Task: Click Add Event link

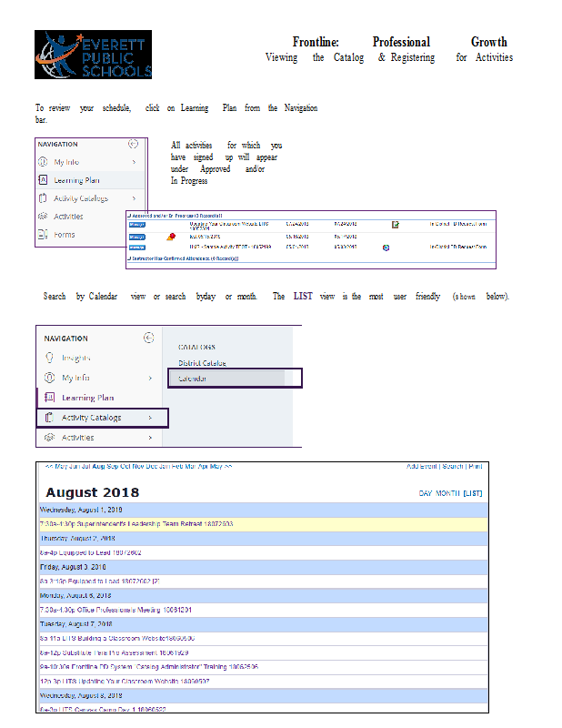Action: click(422, 466)
